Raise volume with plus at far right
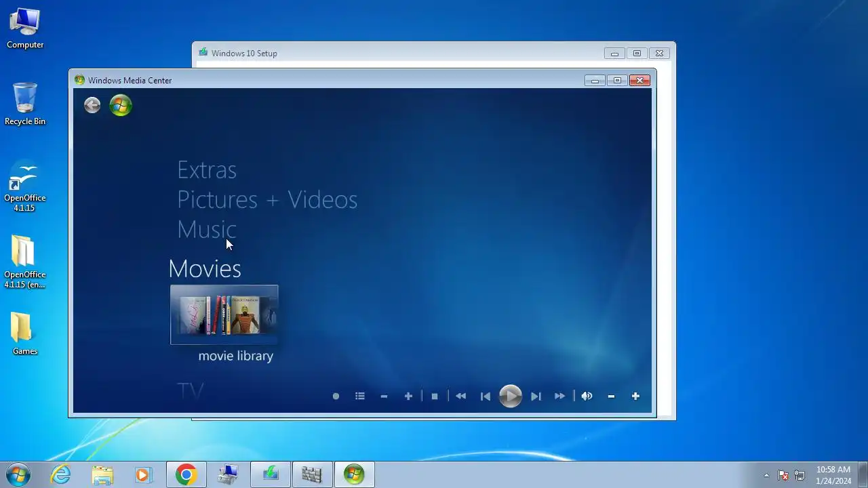Image resolution: width=868 pixels, height=488 pixels. (635, 396)
